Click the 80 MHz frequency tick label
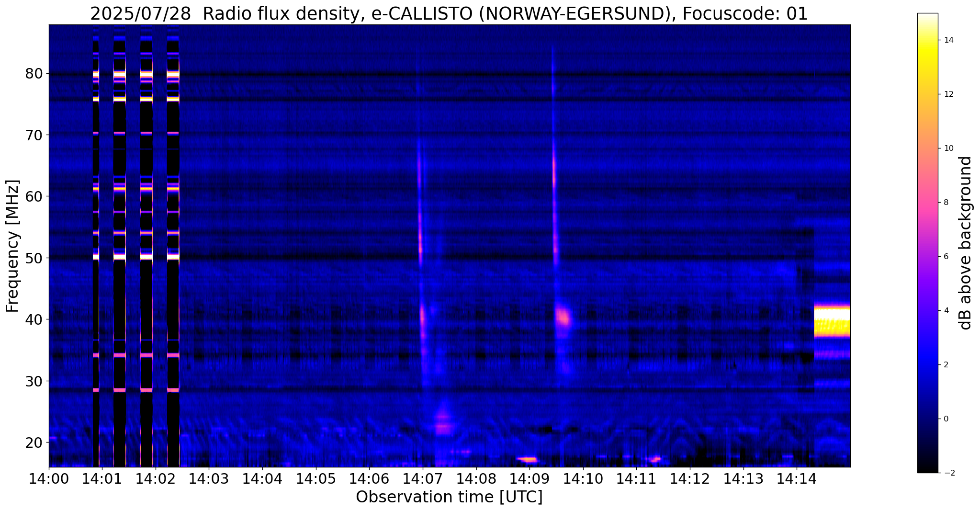The width and height of the screenshot is (980, 511). (x=34, y=74)
